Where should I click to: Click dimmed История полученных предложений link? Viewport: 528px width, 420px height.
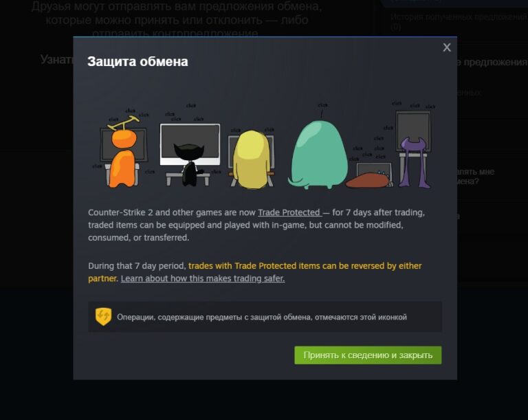459,21
